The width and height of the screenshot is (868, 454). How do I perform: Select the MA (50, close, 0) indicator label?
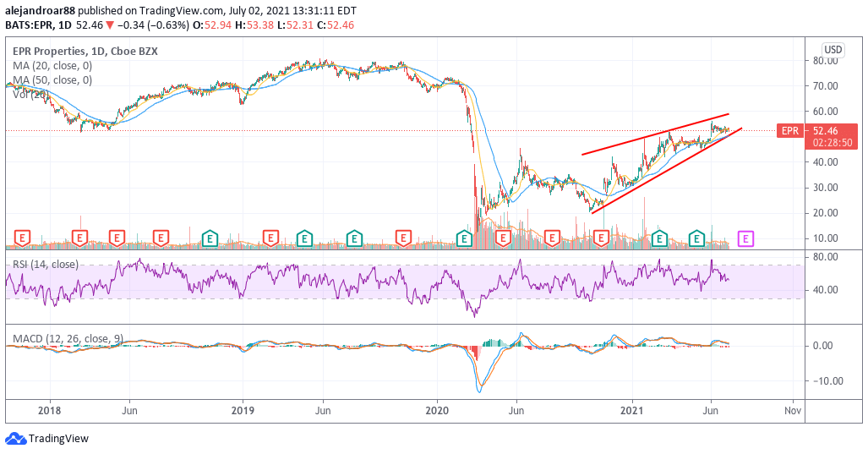(x=52, y=79)
